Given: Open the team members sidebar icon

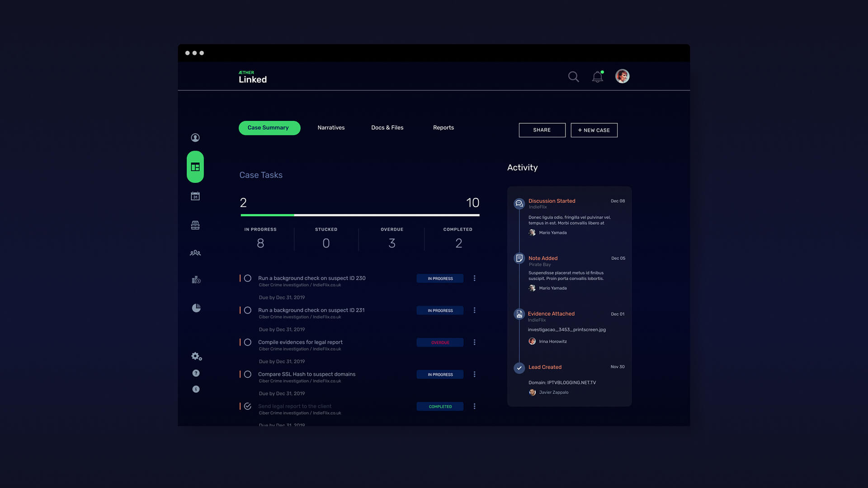Looking at the screenshot, I should (195, 253).
